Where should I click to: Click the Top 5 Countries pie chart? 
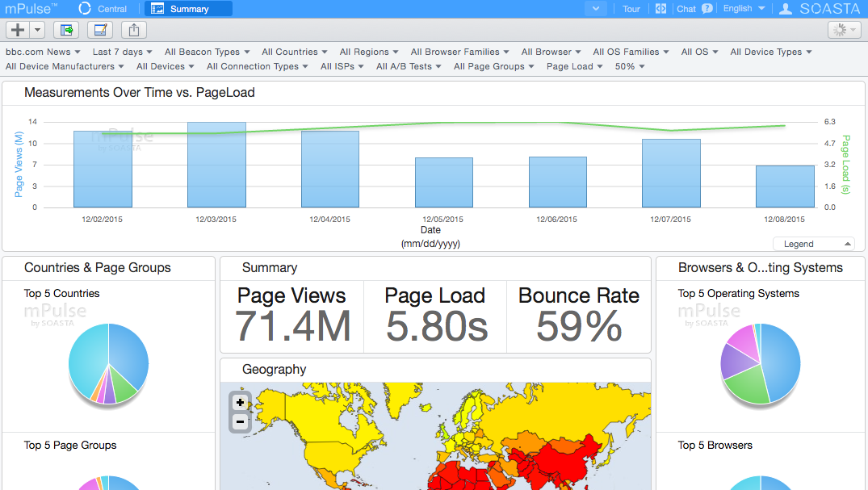pos(108,364)
